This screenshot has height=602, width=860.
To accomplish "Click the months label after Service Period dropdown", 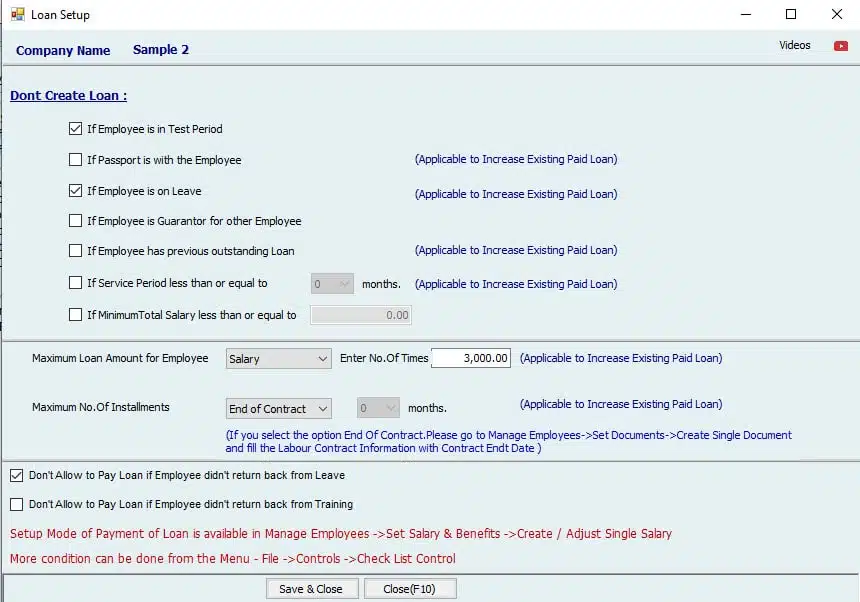I will click(x=381, y=284).
